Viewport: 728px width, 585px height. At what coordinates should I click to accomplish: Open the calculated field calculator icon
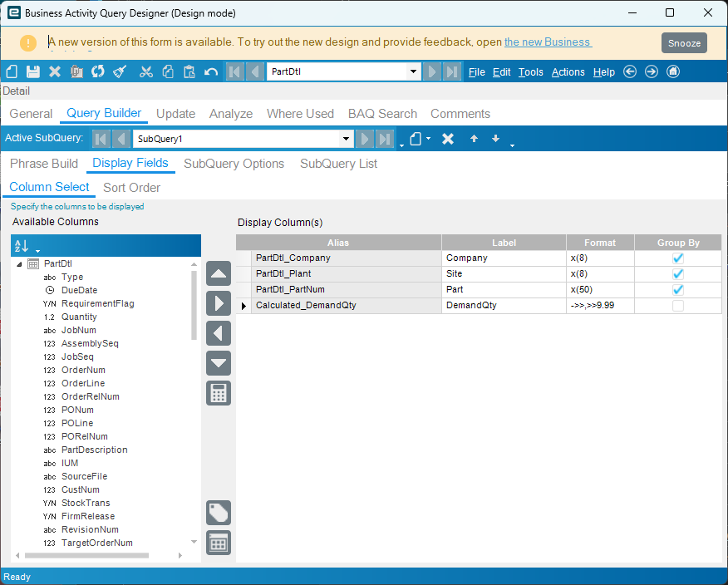(219, 393)
